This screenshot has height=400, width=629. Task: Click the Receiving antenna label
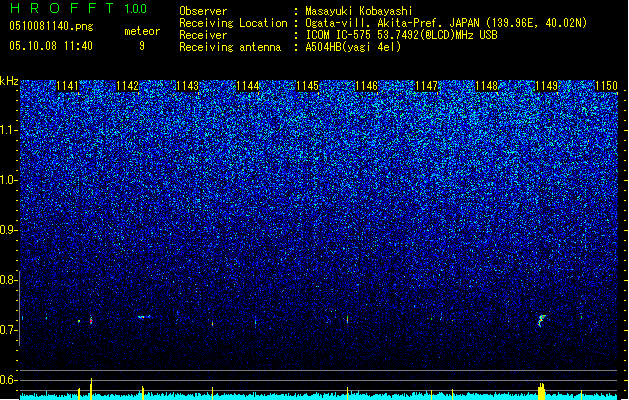[x=230, y=47]
